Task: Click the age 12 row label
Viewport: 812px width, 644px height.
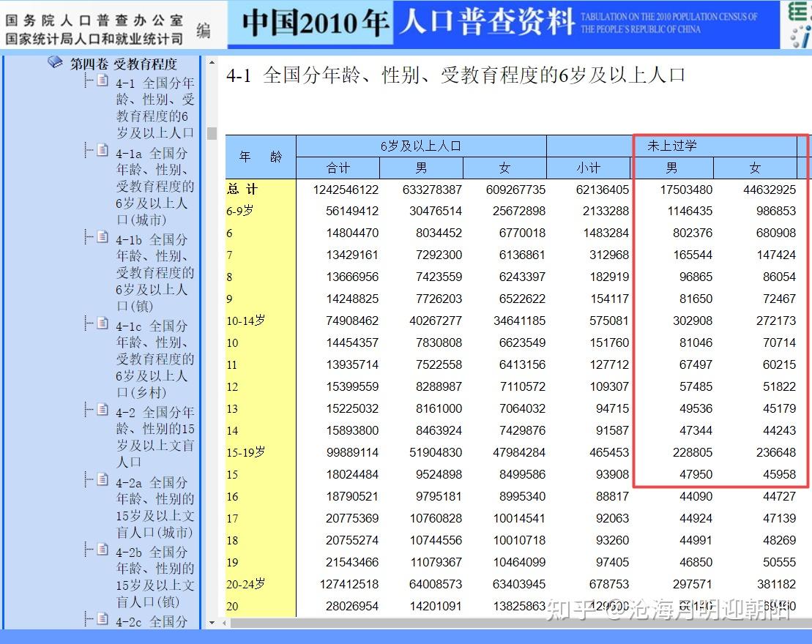Action: click(x=232, y=386)
